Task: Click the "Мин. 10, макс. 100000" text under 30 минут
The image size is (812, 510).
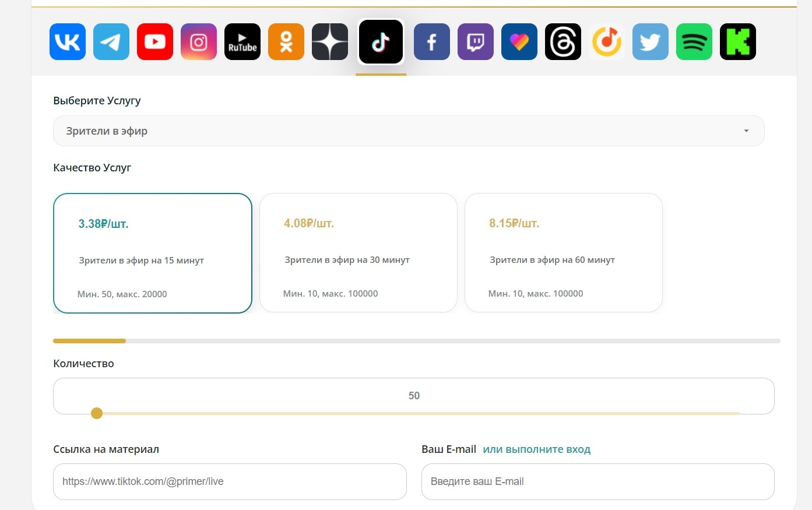Action: click(x=331, y=294)
